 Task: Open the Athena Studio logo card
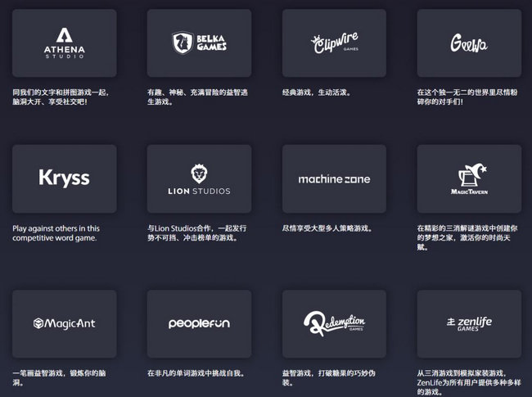[x=65, y=43]
